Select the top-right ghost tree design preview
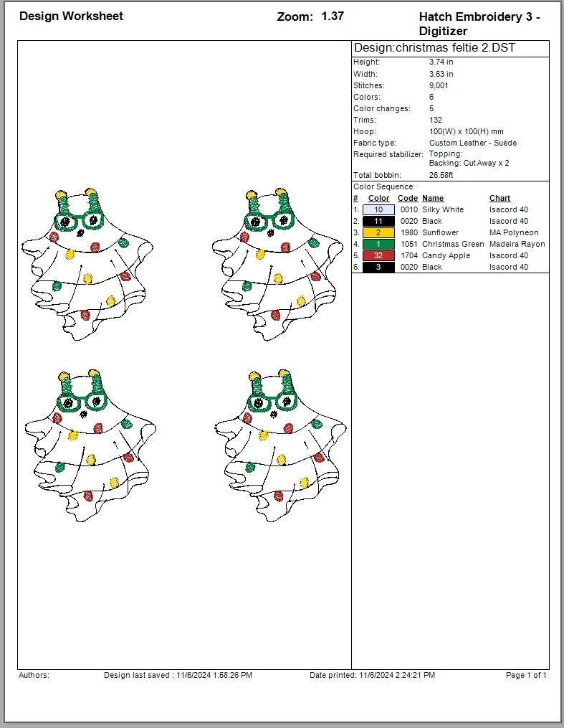Image resolution: width=564 pixels, height=728 pixels. 277,264
